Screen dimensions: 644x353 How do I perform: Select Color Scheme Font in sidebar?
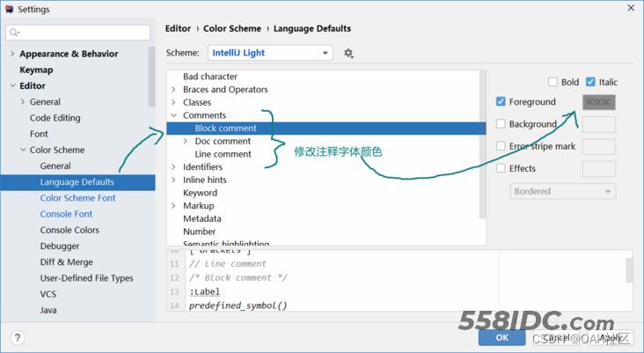coord(77,198)
